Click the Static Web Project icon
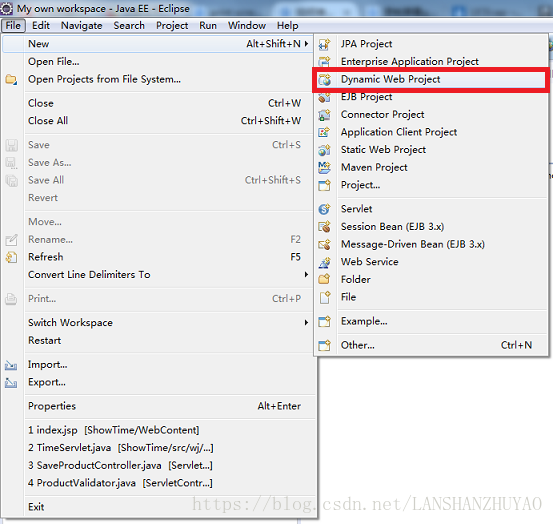 click(324, 150)
